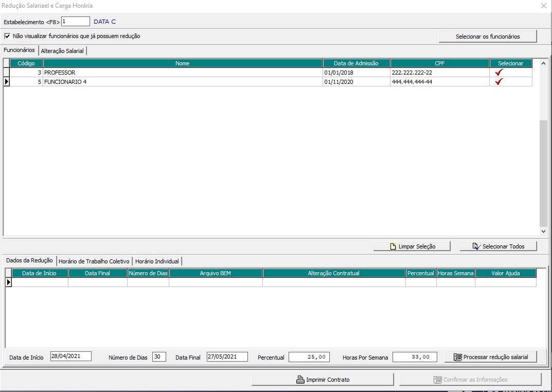Screen dimensions: 552x392
Task: Click the Alteração Contratual column header
Action: (x=334, y=273)
